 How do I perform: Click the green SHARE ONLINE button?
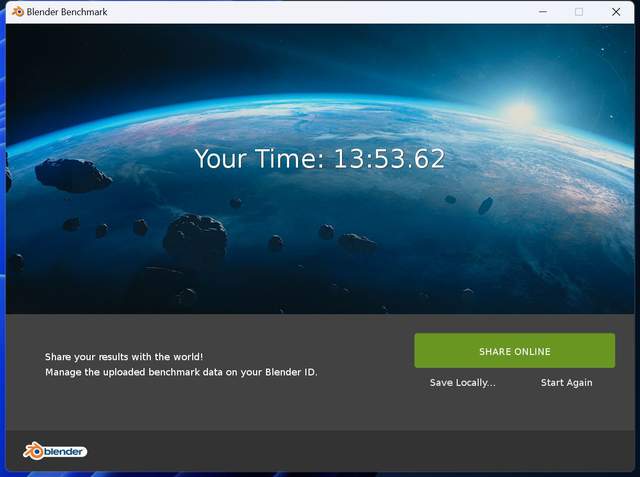coord(514,351)
